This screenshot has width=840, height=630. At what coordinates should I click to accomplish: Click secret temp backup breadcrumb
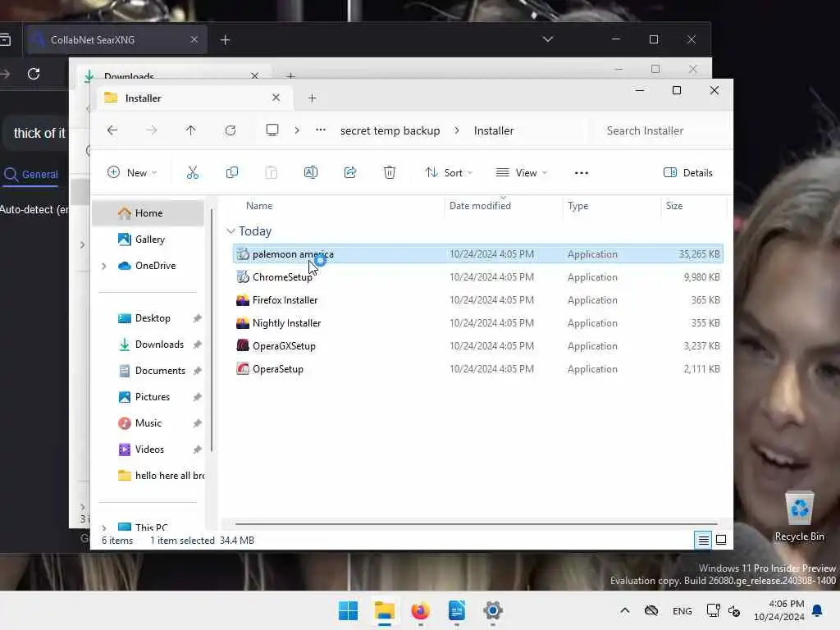click(390, 130)
